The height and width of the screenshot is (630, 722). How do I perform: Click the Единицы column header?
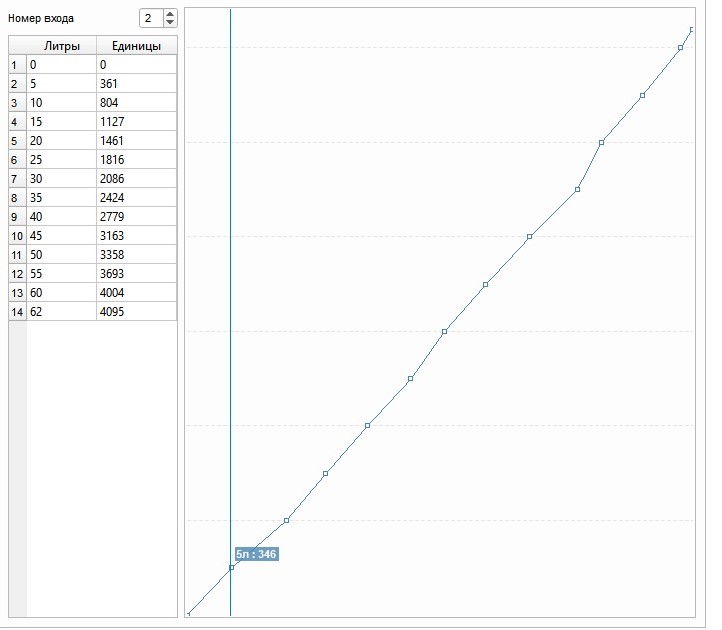136,45
